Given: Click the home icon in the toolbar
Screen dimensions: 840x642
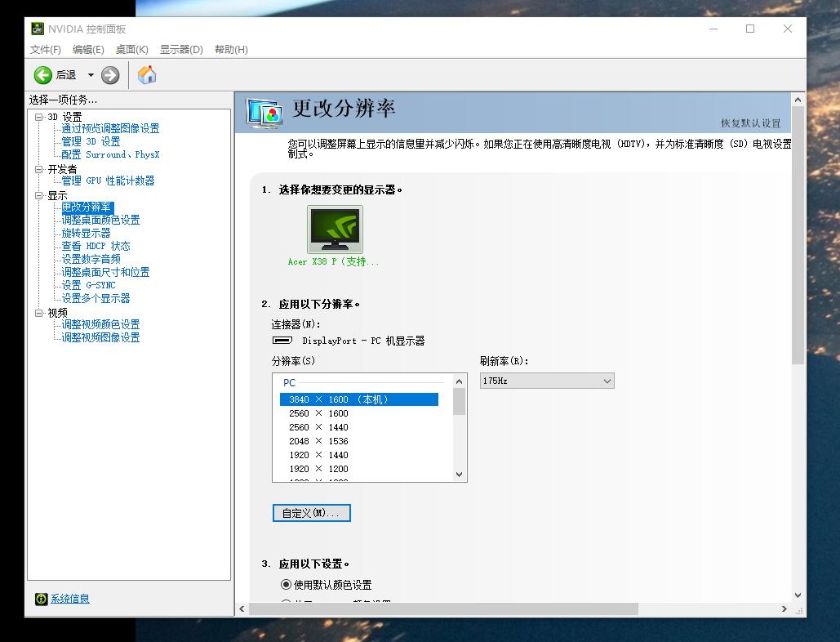Looking at the screenshot, I should (147, 74).
